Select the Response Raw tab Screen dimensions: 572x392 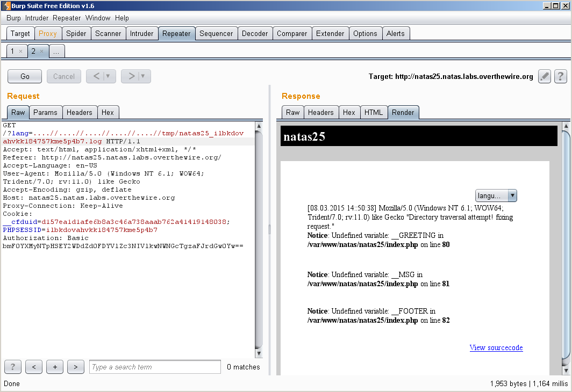click(x=293, y=112)
